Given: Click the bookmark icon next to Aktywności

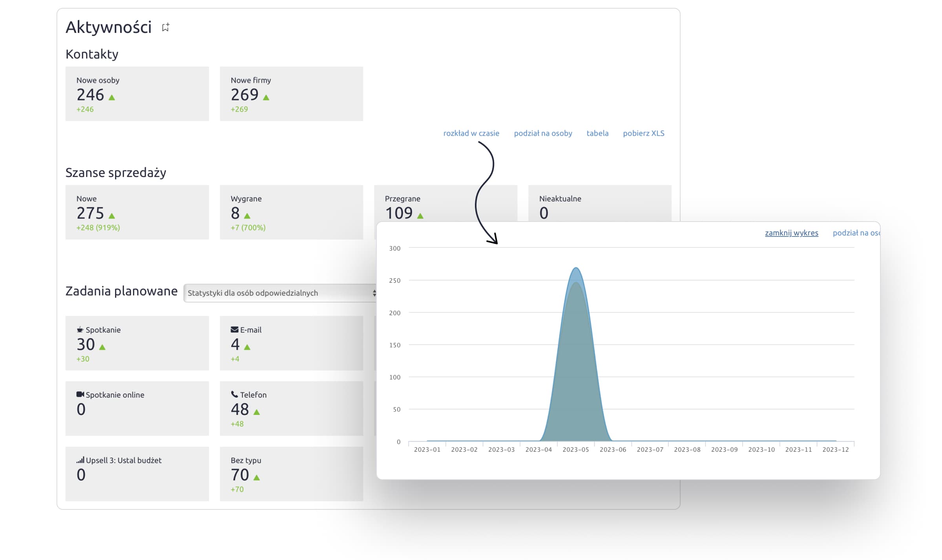Looking at the screenshot, I should [x=166, y=27].
